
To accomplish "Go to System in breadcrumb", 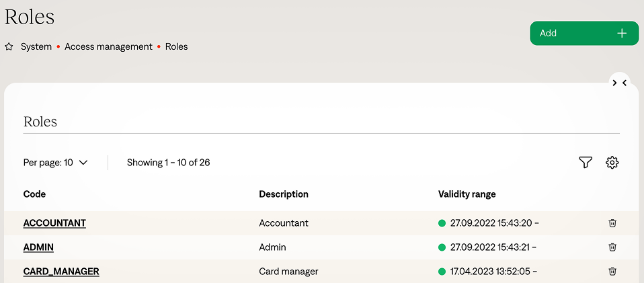I will 36,47.
